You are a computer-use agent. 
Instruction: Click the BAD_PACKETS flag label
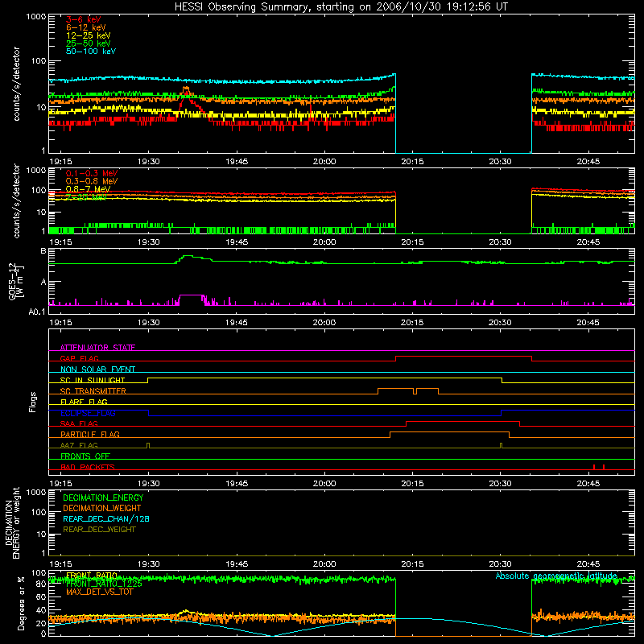(x=88, y=467)
